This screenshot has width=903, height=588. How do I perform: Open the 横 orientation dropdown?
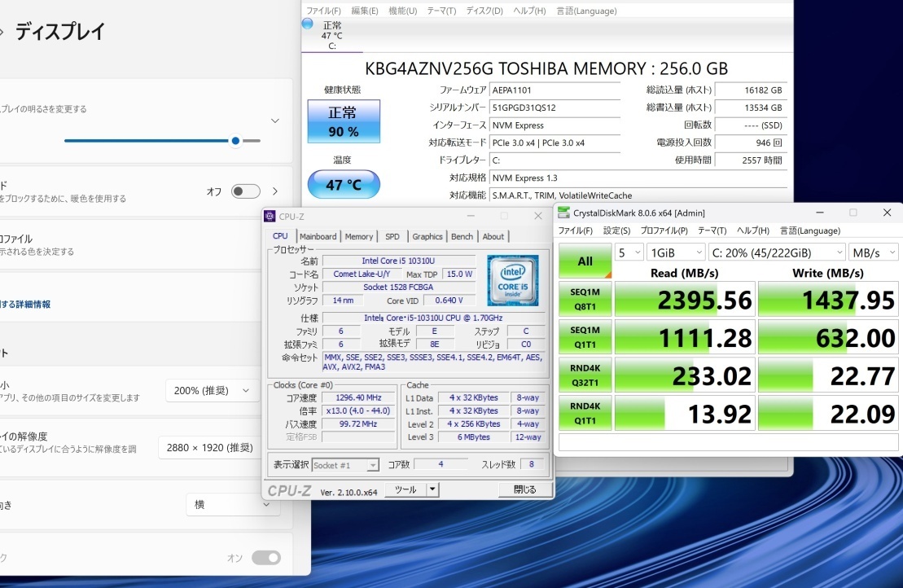click(233, 504)
